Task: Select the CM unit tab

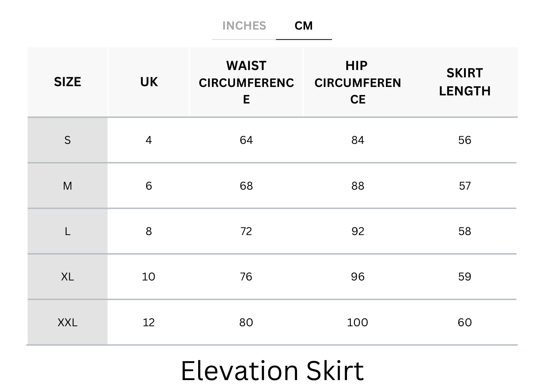Action: (x=304, y=26)
